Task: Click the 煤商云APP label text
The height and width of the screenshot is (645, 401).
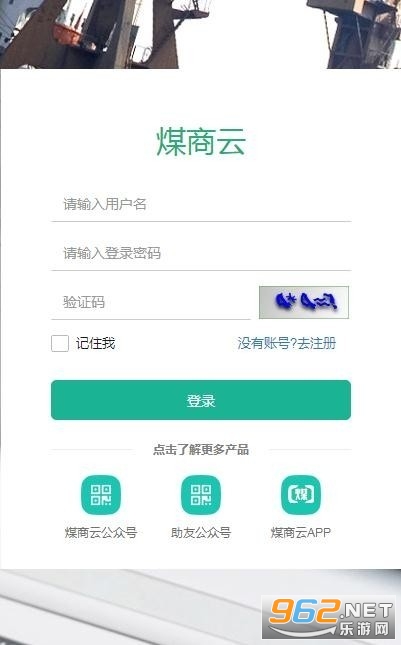Action: [x=301, y=532]
